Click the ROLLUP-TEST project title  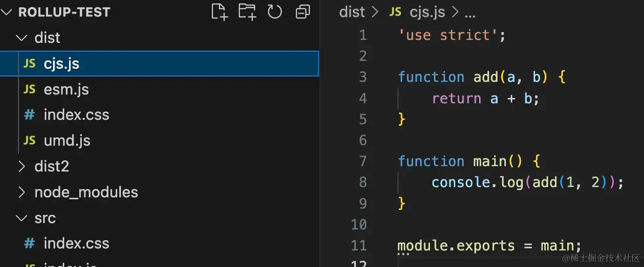coord(64,12)
